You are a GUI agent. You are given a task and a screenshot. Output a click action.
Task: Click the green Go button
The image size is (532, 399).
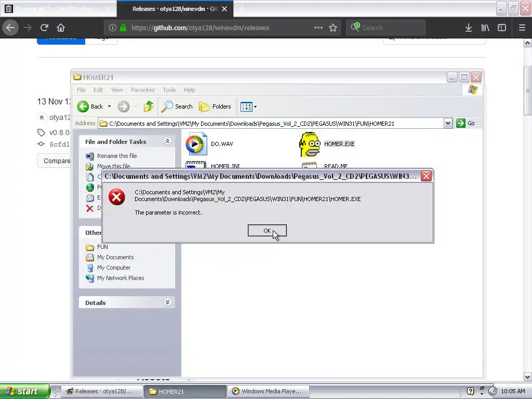click(x=465, y=123)
